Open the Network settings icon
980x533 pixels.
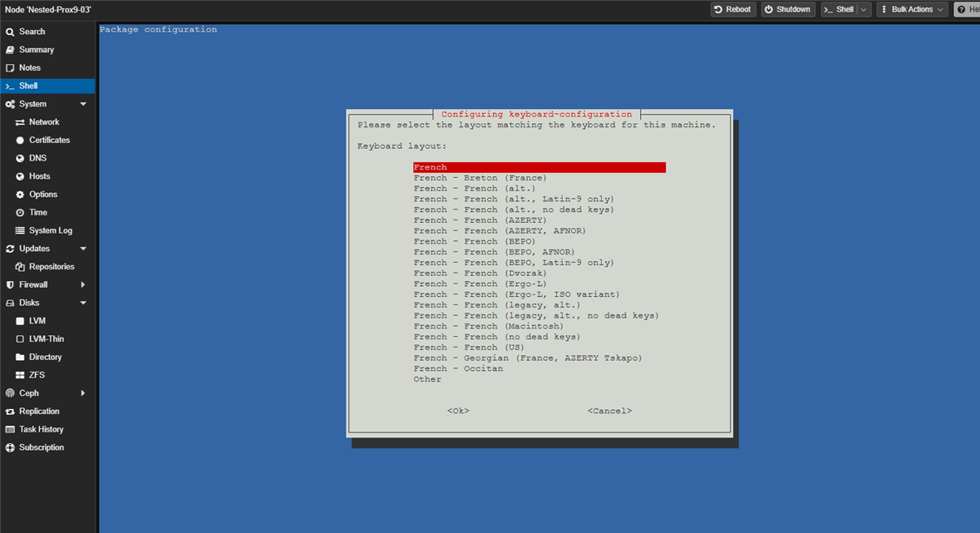point(20,122)
